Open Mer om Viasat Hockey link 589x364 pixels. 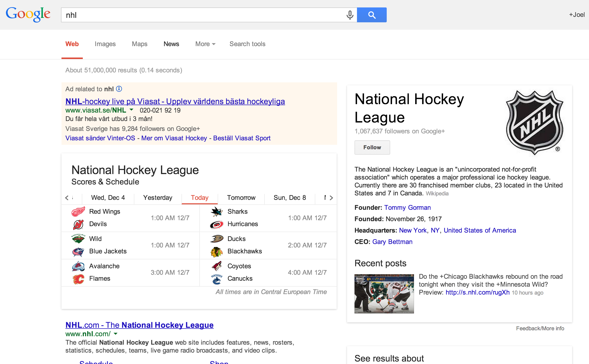tap(174, 138)
